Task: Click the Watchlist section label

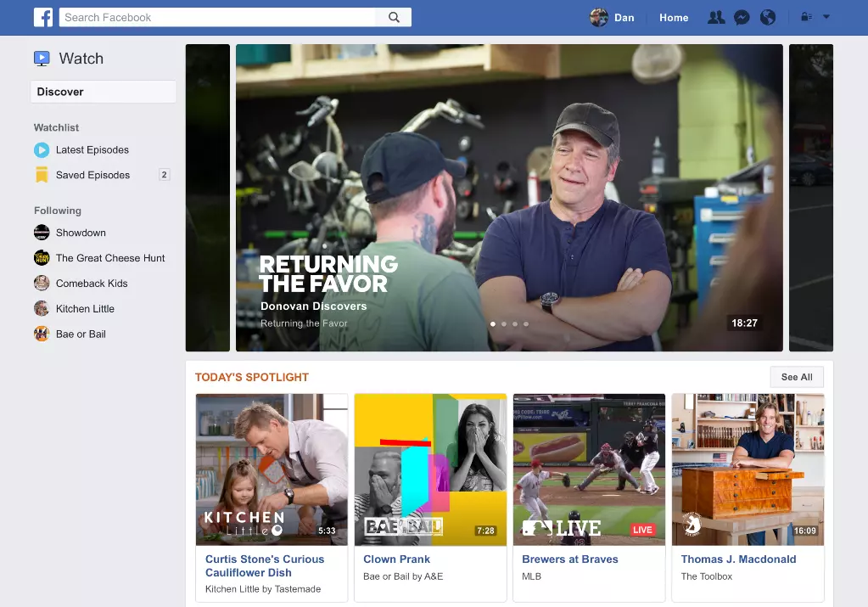Action: (x=57, y=127)
